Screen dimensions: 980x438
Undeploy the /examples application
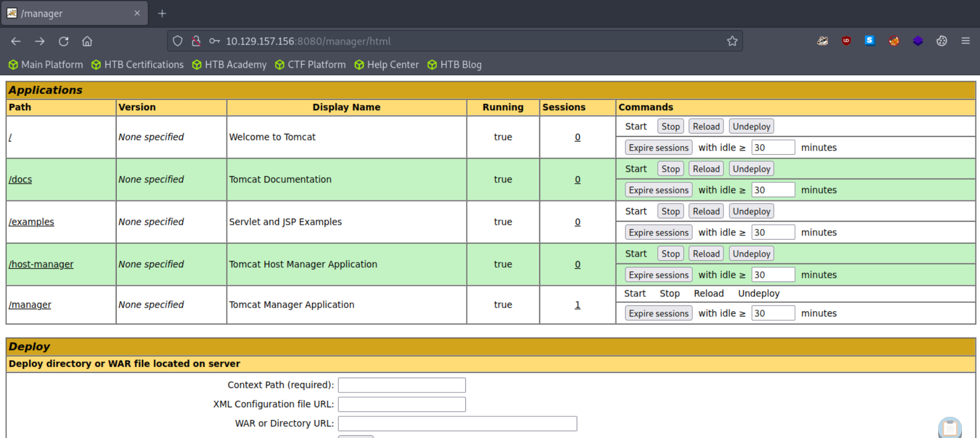(751, 211)
